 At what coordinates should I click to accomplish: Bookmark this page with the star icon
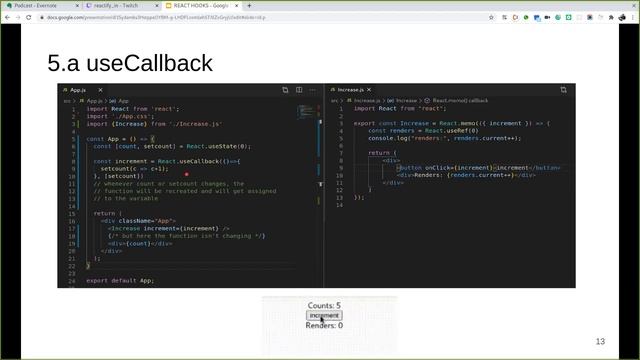point(491,18)
